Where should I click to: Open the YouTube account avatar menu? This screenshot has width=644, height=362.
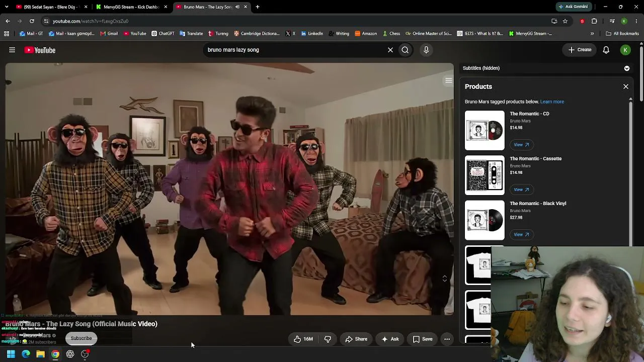tap(625, 50)
